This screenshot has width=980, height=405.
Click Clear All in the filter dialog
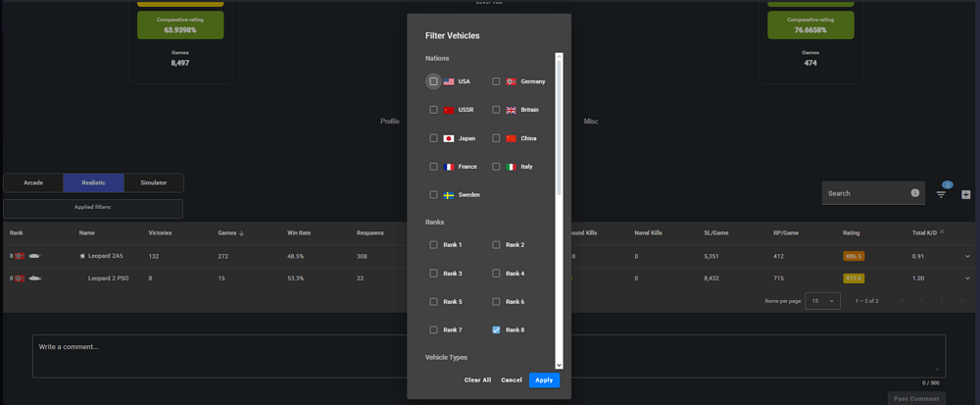[x=478, y=380]
